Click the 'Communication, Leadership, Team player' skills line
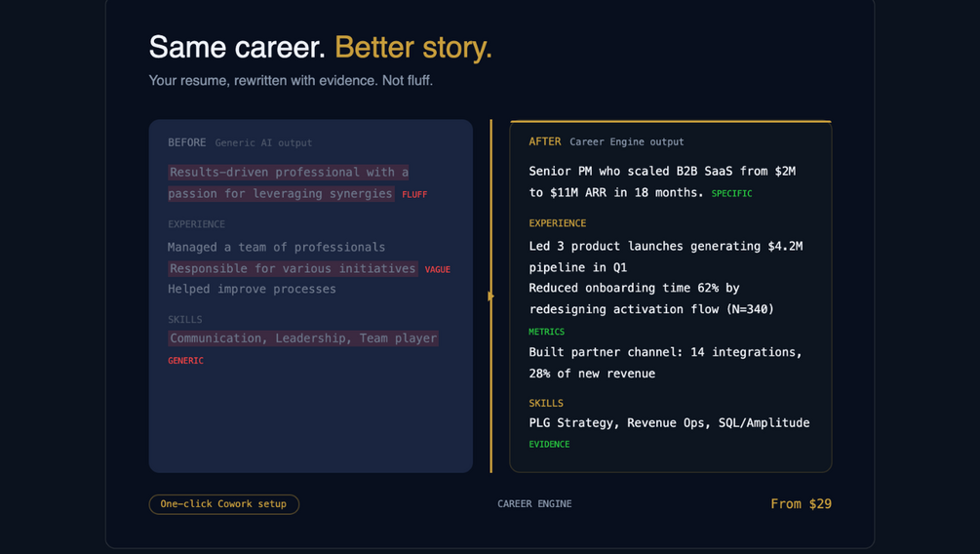This screenshot has width=980, height=554. (303, 338)
